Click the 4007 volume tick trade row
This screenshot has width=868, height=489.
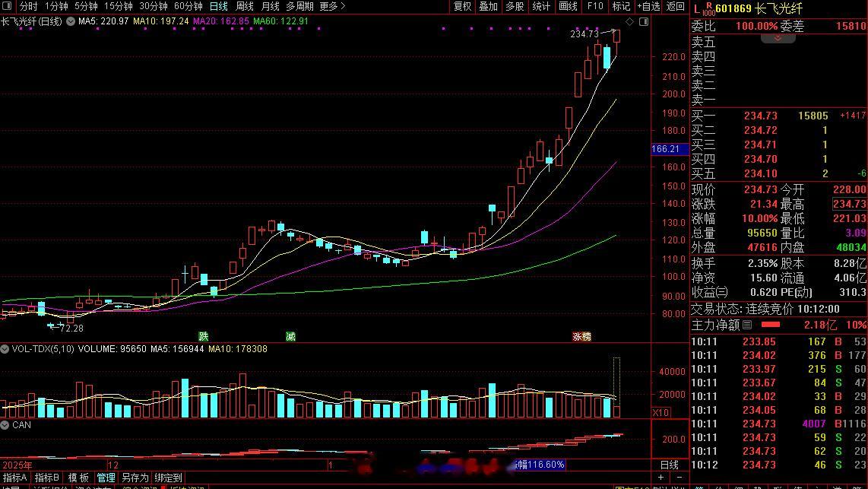(779, 424)
